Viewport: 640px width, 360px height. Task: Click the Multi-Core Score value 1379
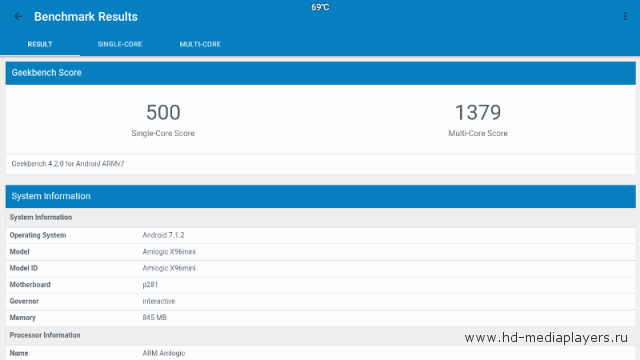(x=478, y=113)
